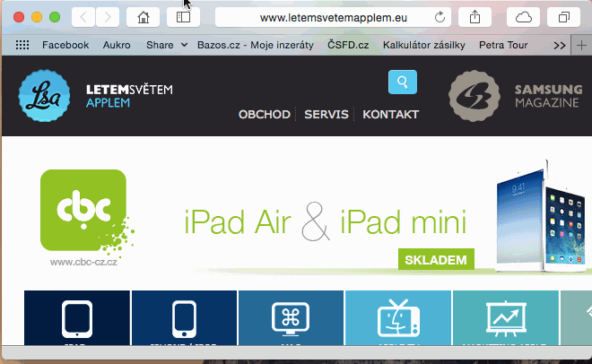Show the Safari sidebar
Screen dimensions: 592x364
[x=184, y=17]
